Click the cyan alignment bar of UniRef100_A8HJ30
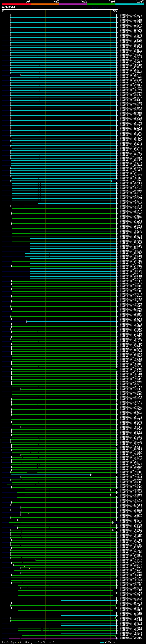Screen dimensions: 146x644 coord(74,231)
